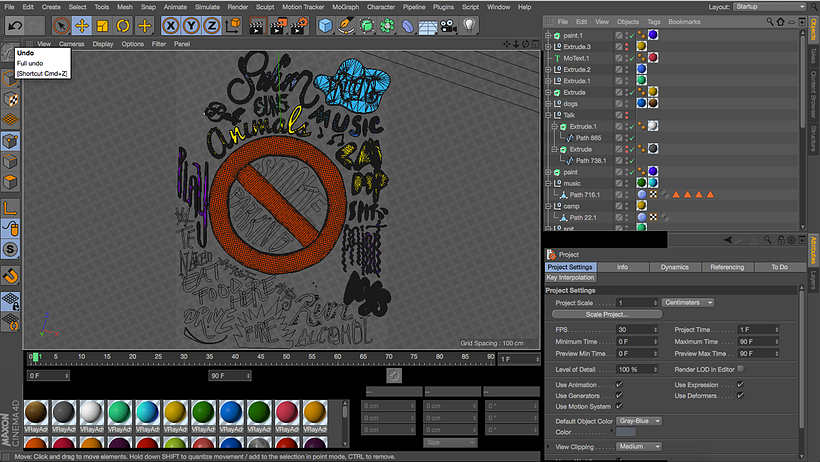The image size is (820, 462).
Task: Add a generator subdivision object
Action: (x=367, y=25)
